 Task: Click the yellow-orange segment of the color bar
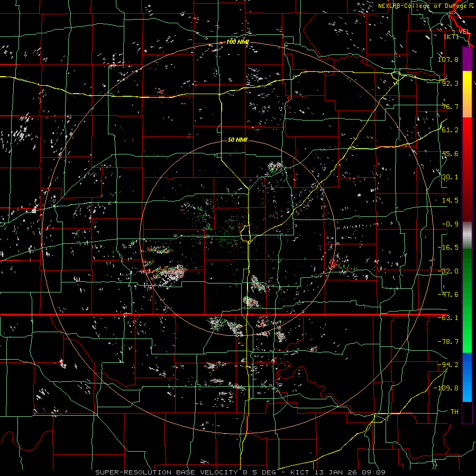tap(467, 94)
